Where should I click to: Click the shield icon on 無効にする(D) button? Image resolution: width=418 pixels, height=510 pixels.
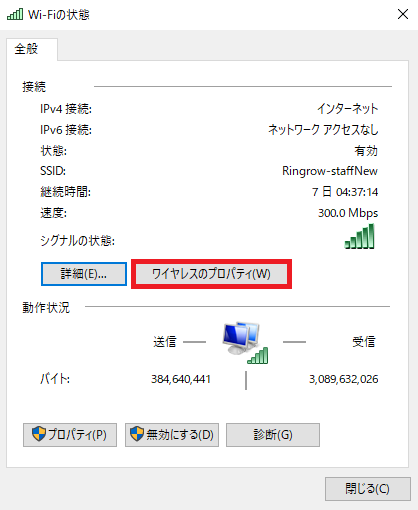click(x=137, y=434)
